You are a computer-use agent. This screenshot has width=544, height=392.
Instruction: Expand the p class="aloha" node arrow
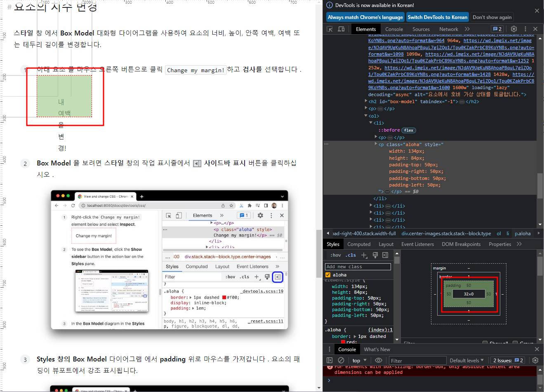[376, 144]
